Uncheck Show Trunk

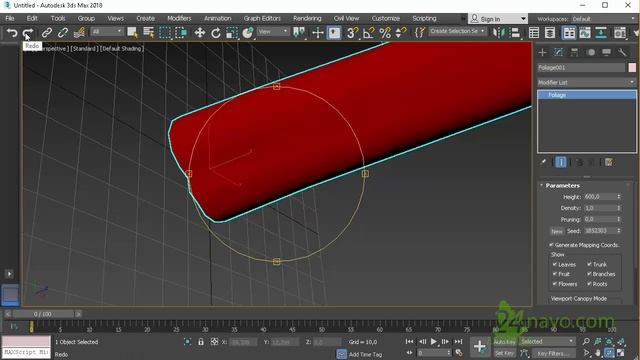coord(589,264)
